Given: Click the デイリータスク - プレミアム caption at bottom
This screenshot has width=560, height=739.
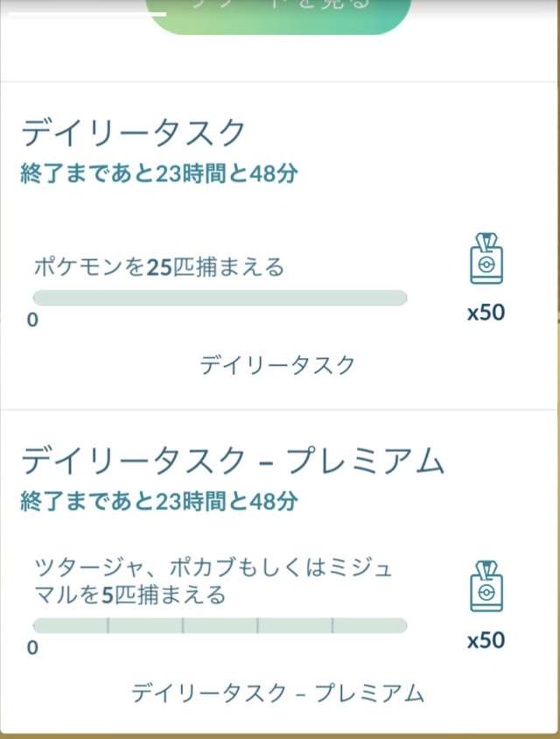Looking at the screenshot, I should pos(277,693).
